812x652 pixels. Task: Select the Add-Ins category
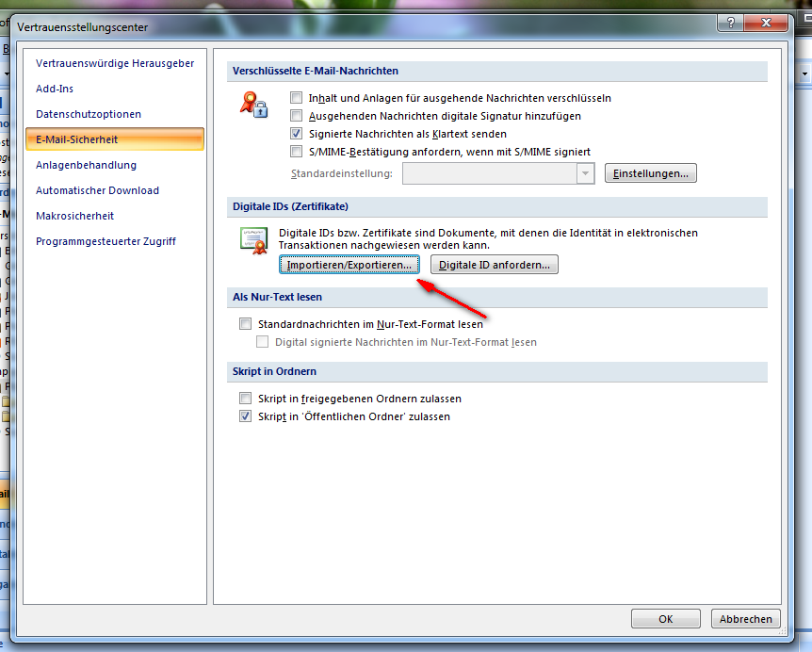(x=55, y=89)
